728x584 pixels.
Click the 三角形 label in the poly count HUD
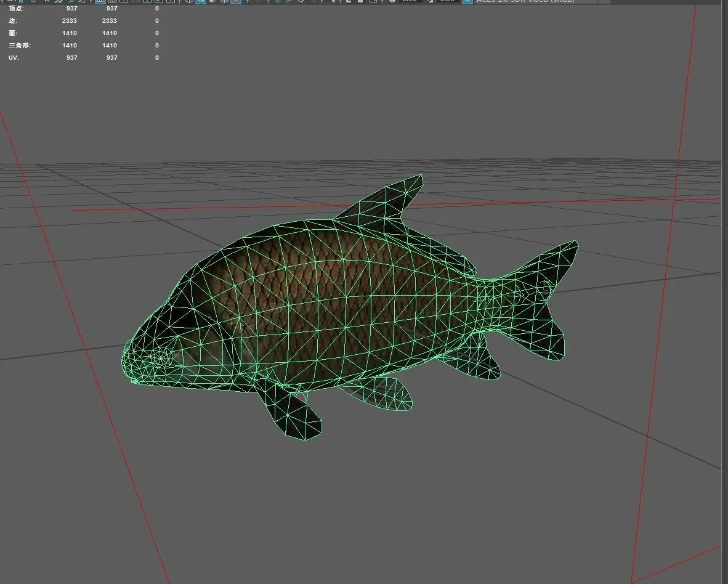pos(20,46)
